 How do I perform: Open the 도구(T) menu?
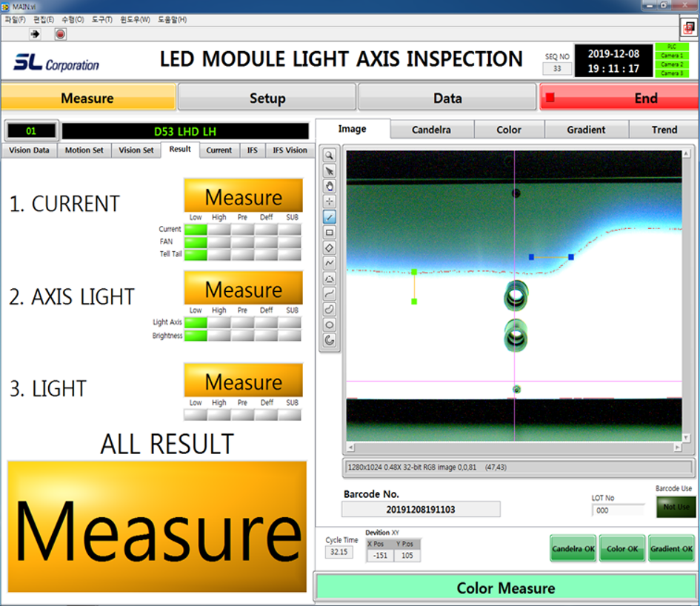coord(101,19)
